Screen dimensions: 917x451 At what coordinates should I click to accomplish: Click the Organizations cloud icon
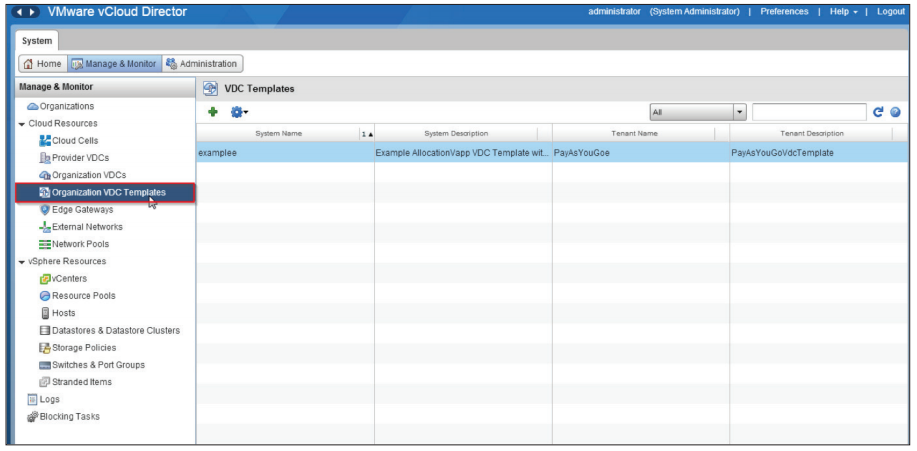(x=33, y=106)
